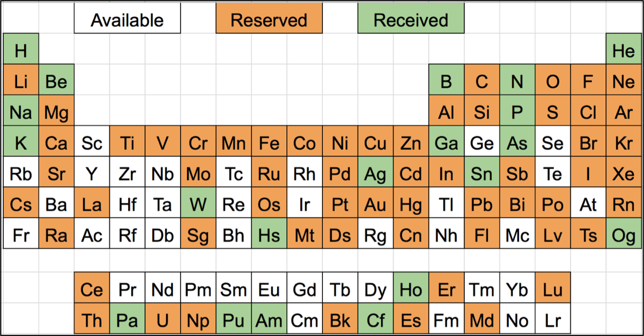The height and width of the screenshot is (336, 644).
Task: Click the Germanium (Ge) cell
Action: 482,143
